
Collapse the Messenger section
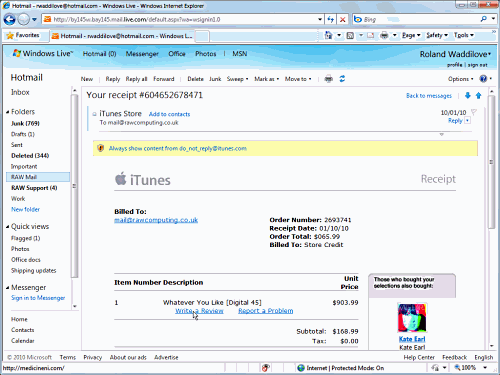coord(7,288)
